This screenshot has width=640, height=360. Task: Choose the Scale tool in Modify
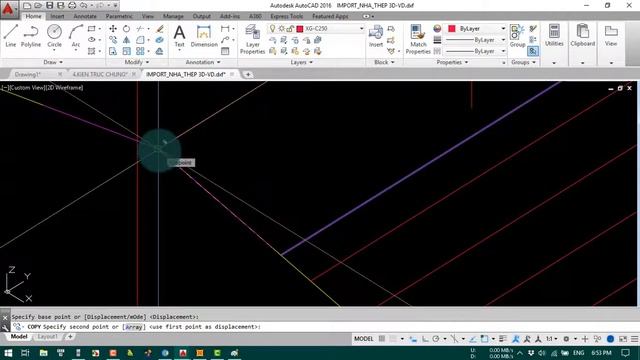[x=127, y=51]
